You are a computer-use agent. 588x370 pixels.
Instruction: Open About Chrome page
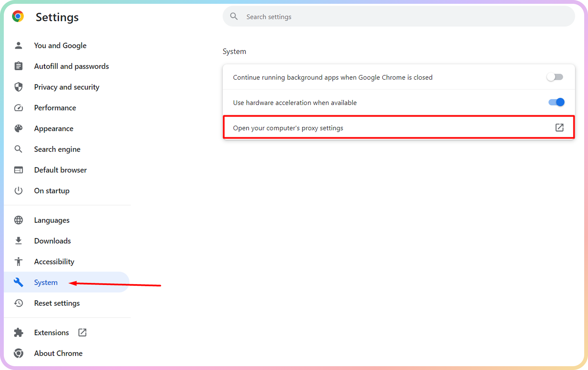pyautogui.click(x=58, y=353)
